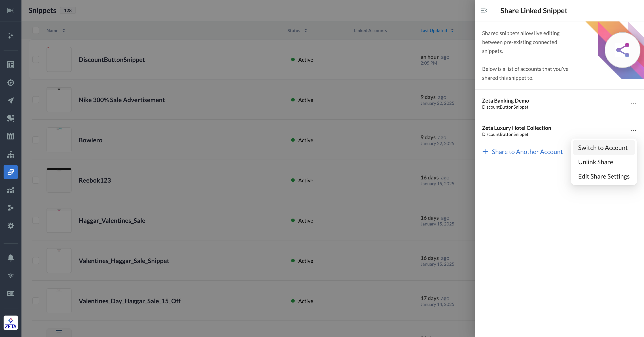This screenshot has width=644, height=337.
Task: Open the documentation book icon
Action: pos(11,293)
